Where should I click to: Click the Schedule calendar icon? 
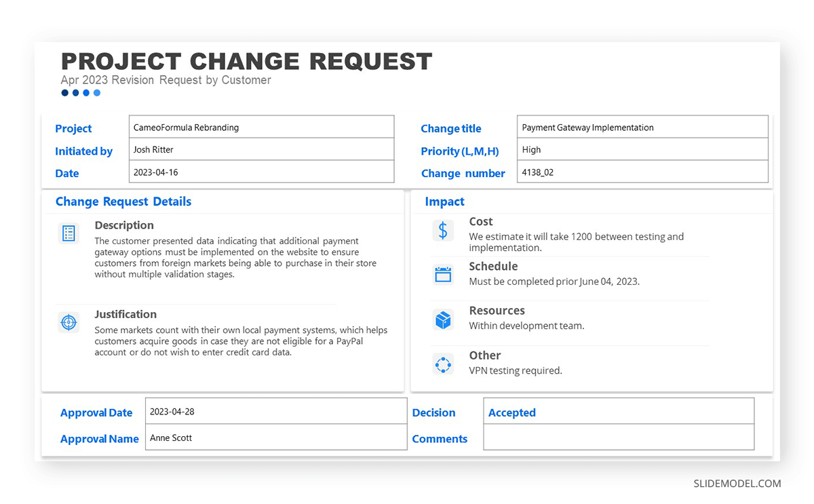pyautogui.click(x=443, y=274)
